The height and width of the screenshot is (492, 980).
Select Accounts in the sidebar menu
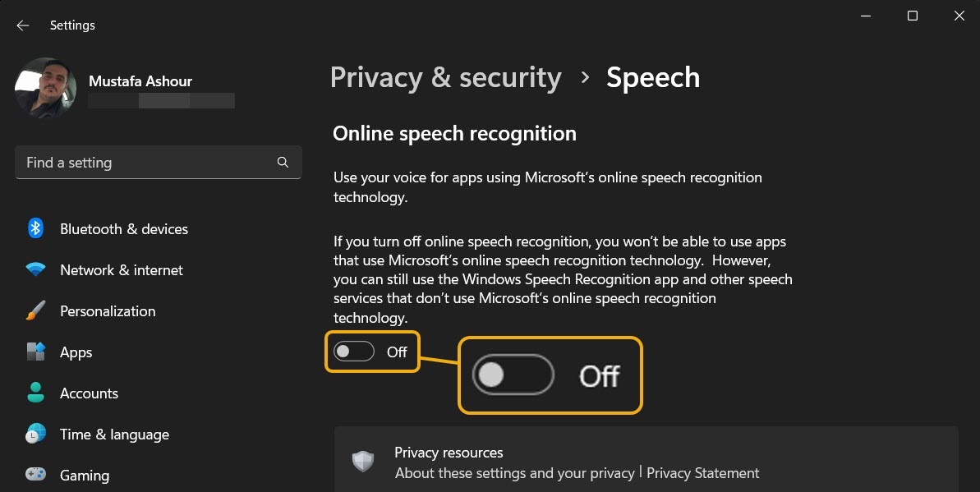89,393
